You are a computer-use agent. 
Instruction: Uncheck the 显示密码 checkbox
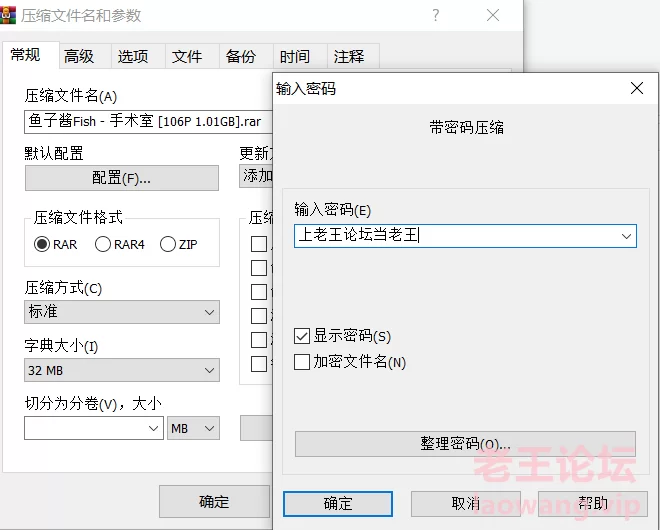(x=302, y=336)
